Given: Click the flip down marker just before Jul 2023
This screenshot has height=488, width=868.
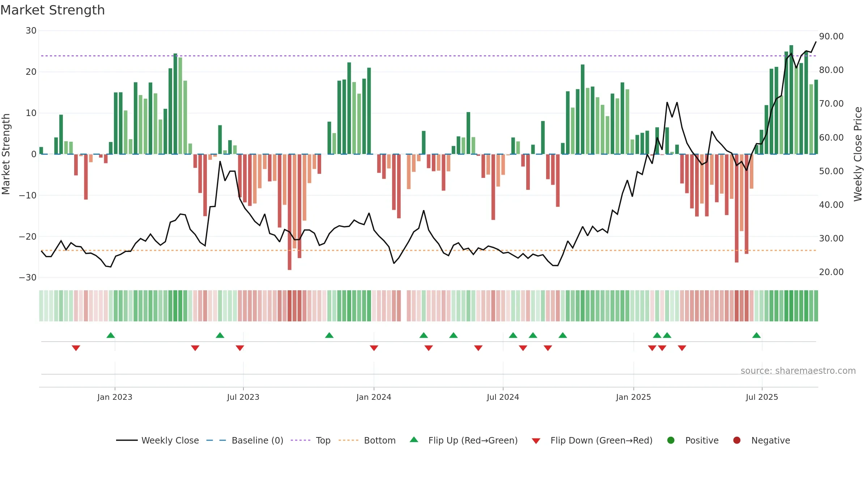Looking at the screenshot, I should click(240, 348).
